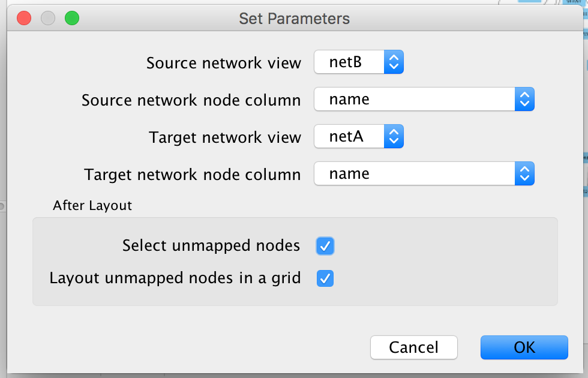Click the blue arrows beside netA

[394, 137]
